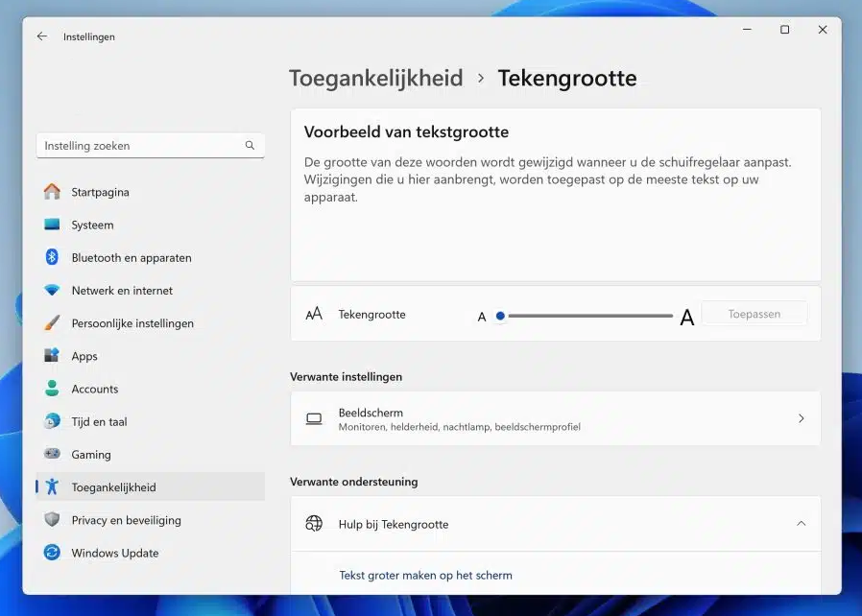This screenshot has height=616, width=862.
Task: Open link Tekst groter maken op het scherm
Action: [425, 576]
